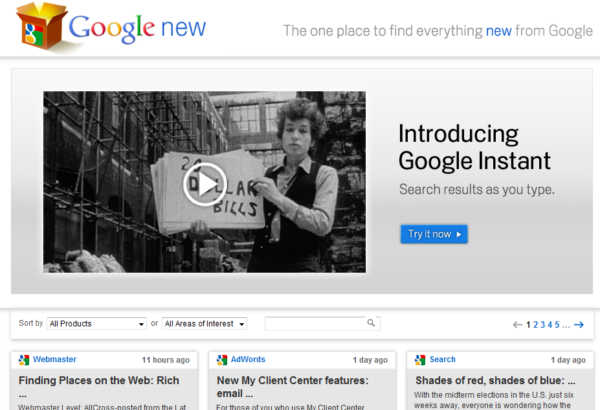Viewport: 600px width, 410px height.
Task: Click the current page number 1
Action: [x=528, y=325]
